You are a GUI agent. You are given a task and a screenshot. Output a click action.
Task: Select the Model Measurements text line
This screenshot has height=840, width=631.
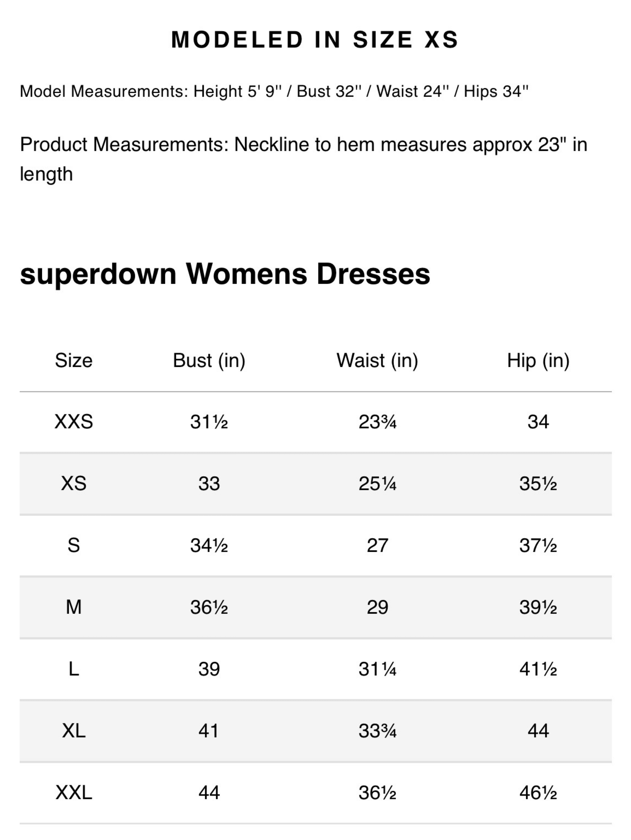tap(274, 91)
